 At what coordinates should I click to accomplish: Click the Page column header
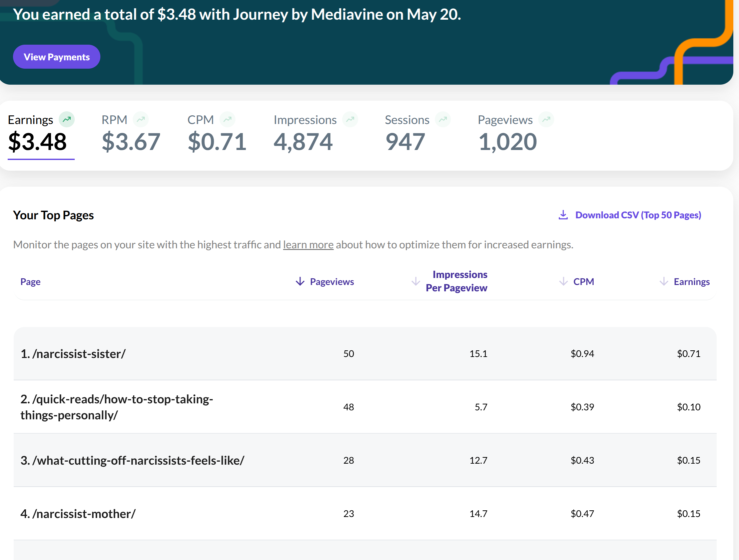tap(30, 282)
